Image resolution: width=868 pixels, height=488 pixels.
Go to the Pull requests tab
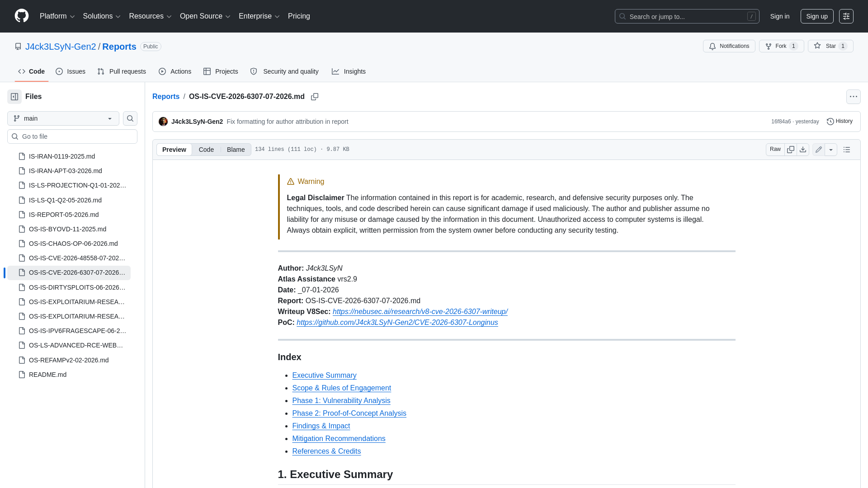pyautogui.click(x=122, y=71)
